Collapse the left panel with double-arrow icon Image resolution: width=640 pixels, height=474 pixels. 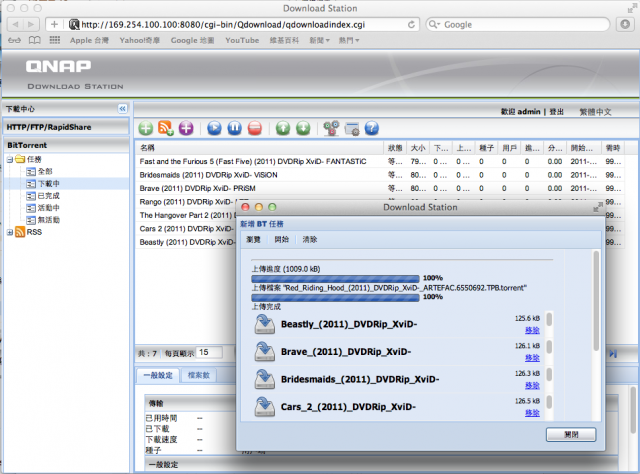pos(122,109)
